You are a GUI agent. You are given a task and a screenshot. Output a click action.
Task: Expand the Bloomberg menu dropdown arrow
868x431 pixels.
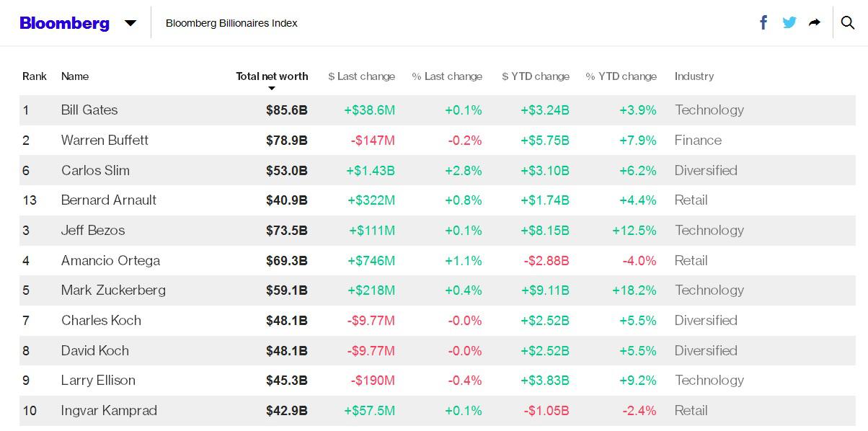pos(130,23)
